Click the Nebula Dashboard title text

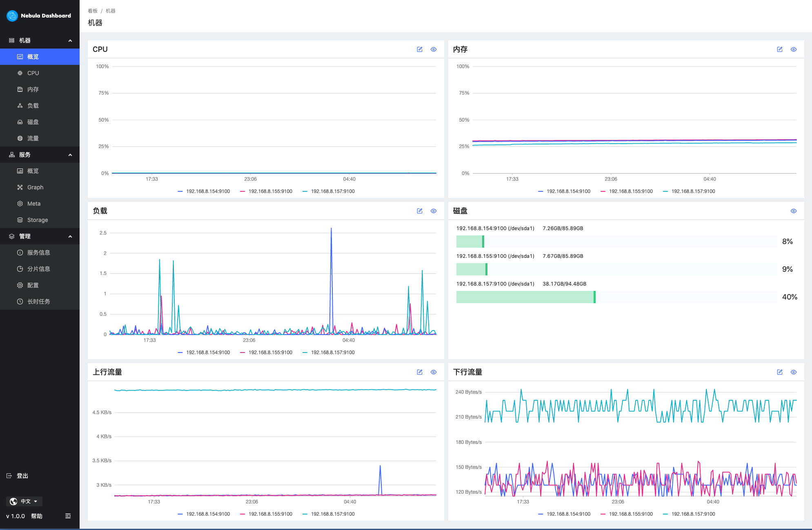[x=46, y=16]
